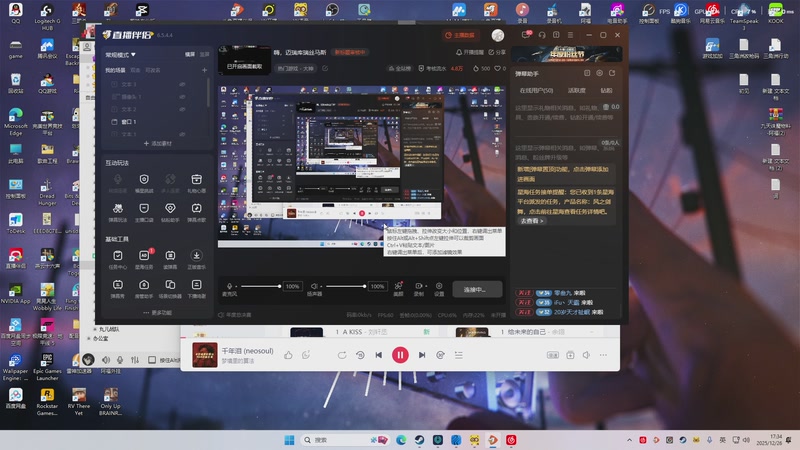The height and width of the screenshot is (450, 800).
Task: Open the 下播电影 tool icon
Action: 196,285
